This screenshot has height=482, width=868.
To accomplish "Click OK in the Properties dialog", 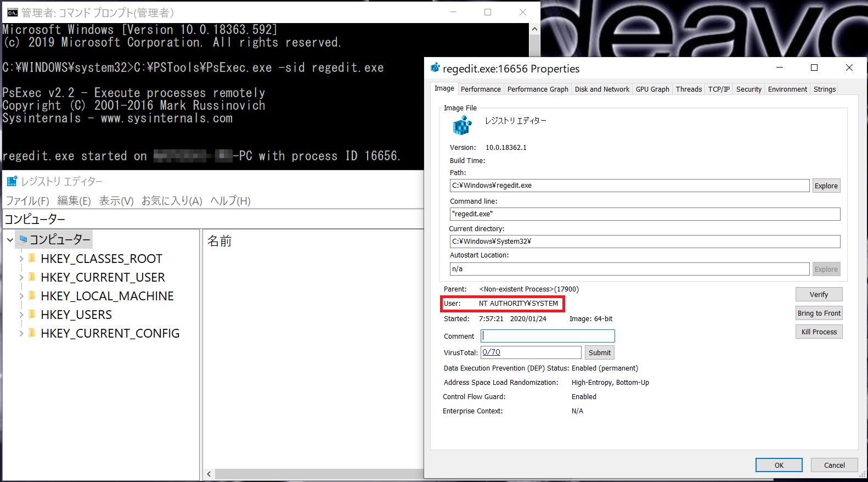I will (x=779, y=465).
